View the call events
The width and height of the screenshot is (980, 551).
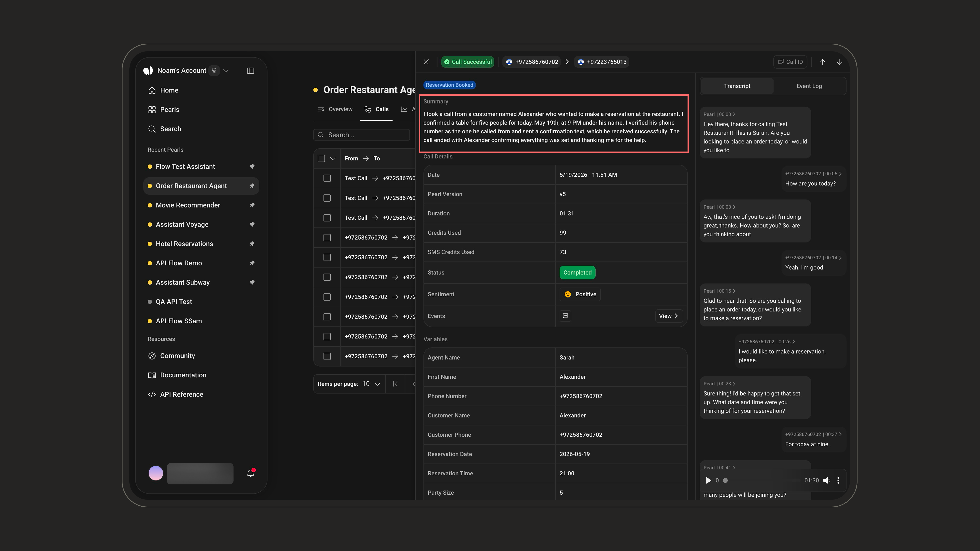[669, 316]
